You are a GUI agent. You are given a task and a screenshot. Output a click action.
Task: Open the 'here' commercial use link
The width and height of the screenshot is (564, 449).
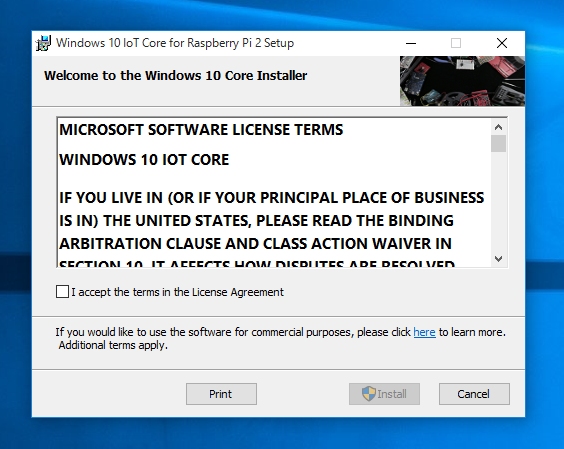click(424, 332)
